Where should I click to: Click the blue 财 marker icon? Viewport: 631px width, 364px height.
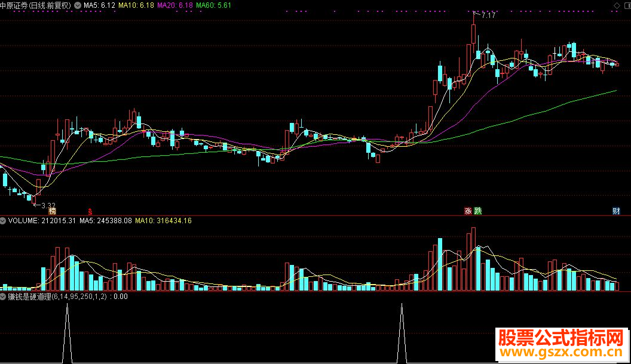(x=616, y=211)
